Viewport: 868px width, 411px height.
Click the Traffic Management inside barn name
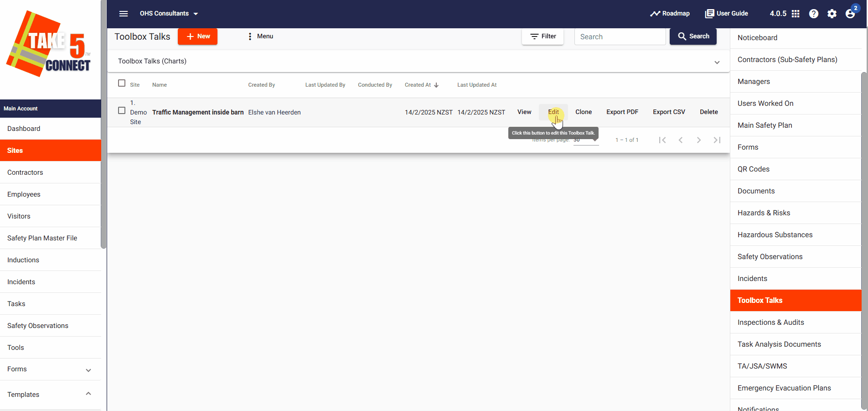tap(198, 112)
